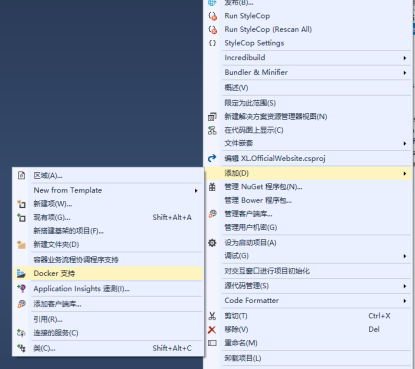Image resolution: width=415 pixels, height=369 pixels.
Task: Select 在代码图上显示(C)
Action: click(254, 130)
